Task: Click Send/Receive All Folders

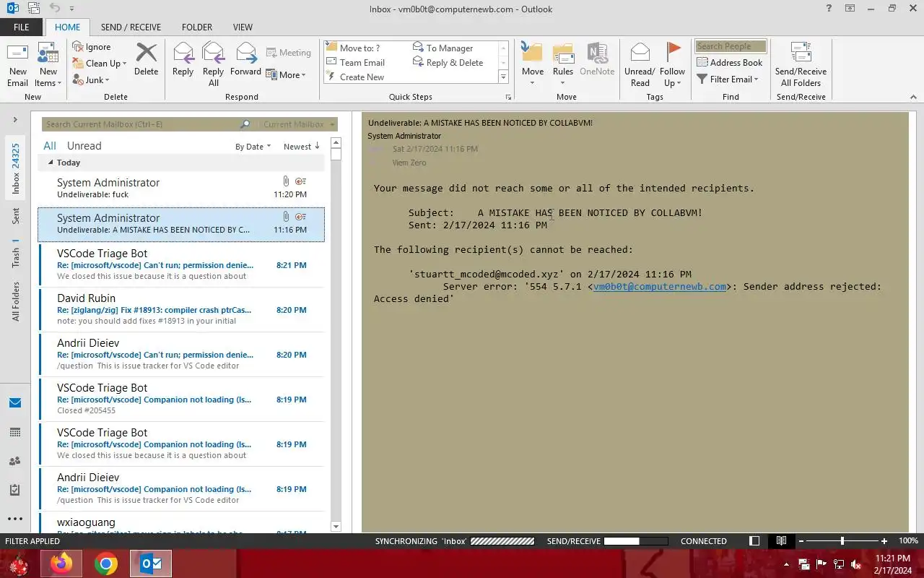Action: pyautogui.click(x=801, y=65)
